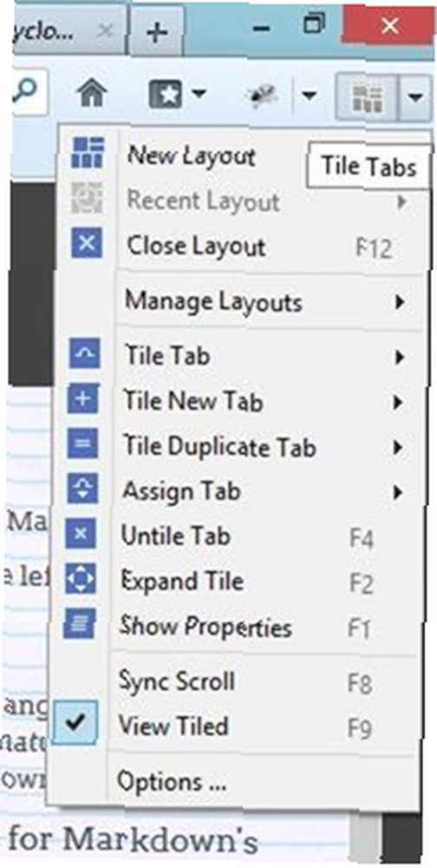
Task: Open a new browser tab
Action: (158, 32)
